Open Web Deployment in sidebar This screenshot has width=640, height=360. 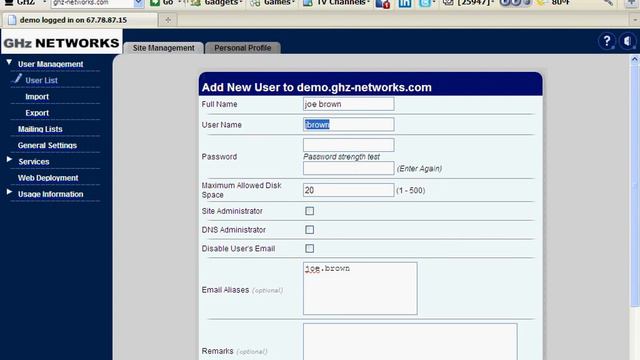48,178
